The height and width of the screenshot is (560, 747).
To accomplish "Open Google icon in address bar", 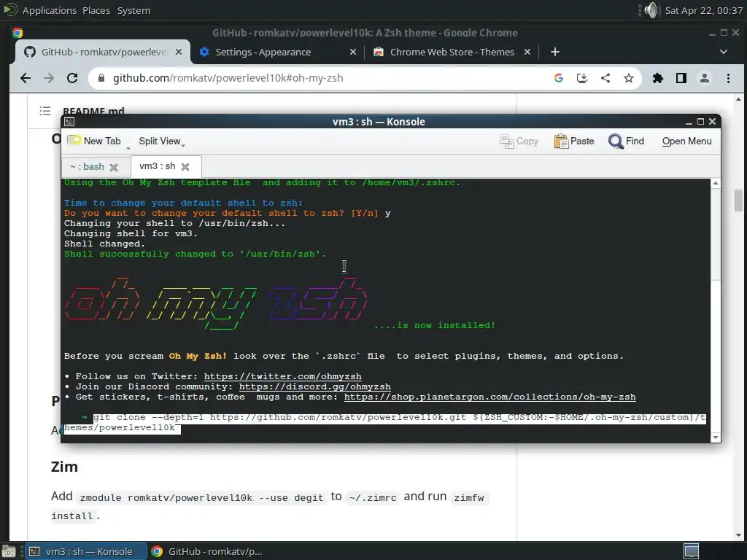I will [559, 78].
